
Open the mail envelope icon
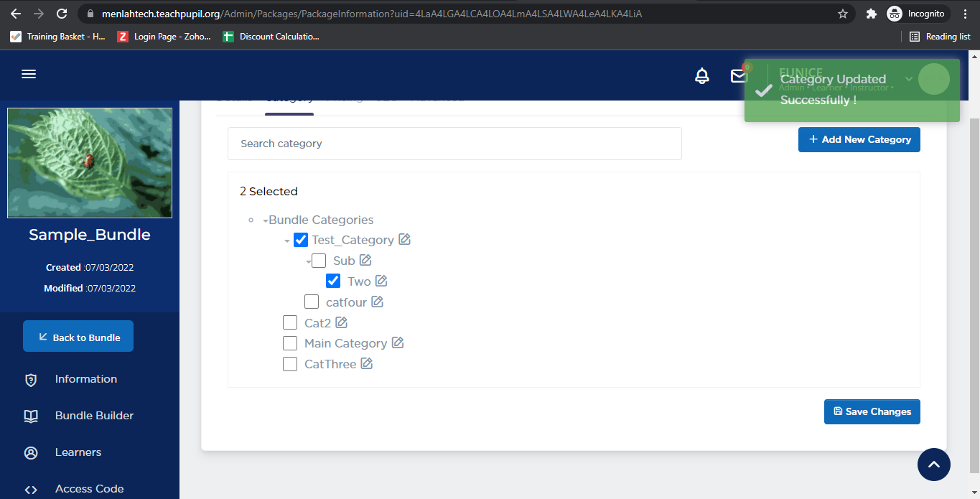tap(738, 76)
